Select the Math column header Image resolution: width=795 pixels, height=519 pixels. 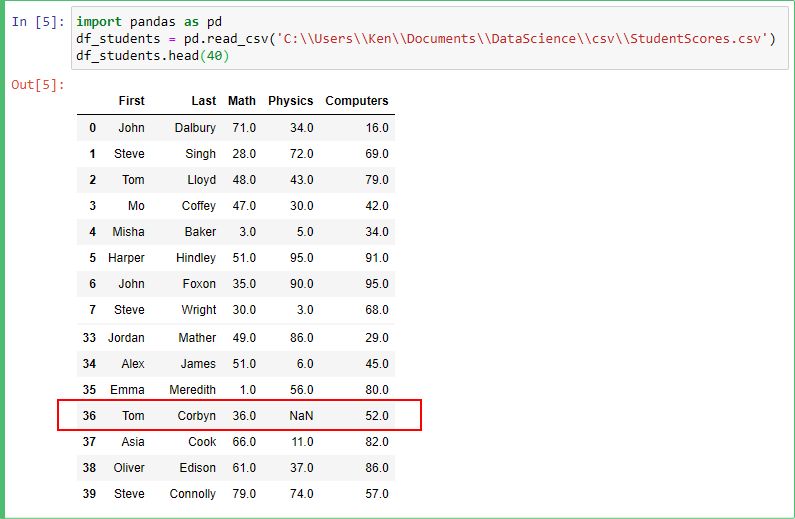click(x=242, y=101)
